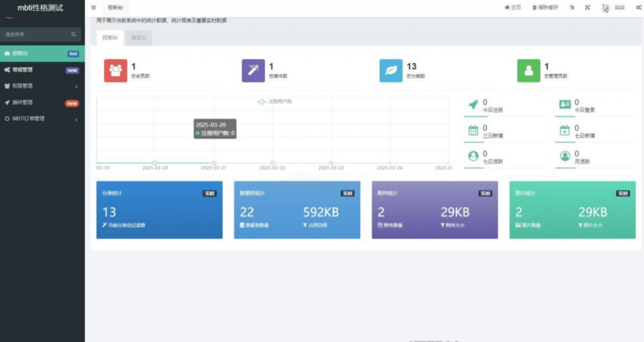The height and width of the screenshot is (342, 644).
Task: Click the red 总会员数 users icon
Action: 115,70
